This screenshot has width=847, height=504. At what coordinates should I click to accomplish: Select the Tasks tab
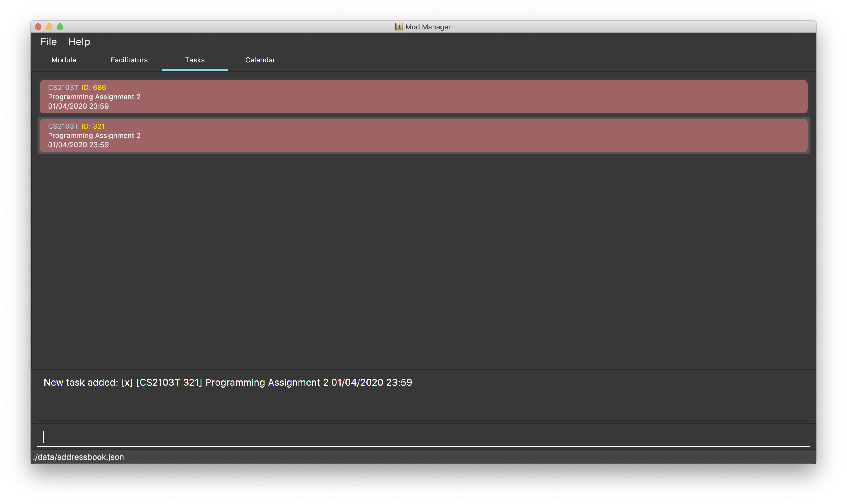click(x=195, y=60)
